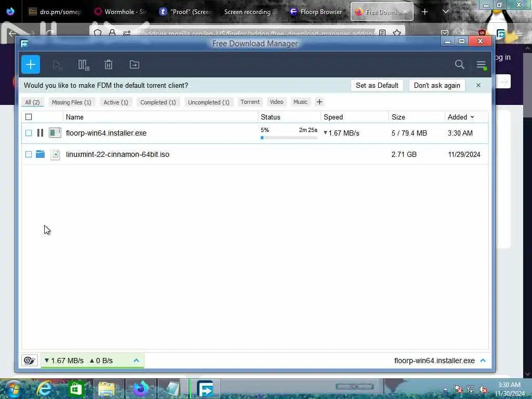Click the taskbar clock showing 3:30 AM
532x399 pixels.
click(509, 389)
